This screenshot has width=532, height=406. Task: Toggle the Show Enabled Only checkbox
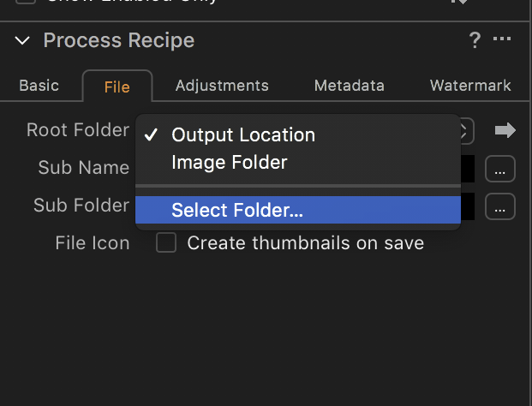tap(26, 2)
